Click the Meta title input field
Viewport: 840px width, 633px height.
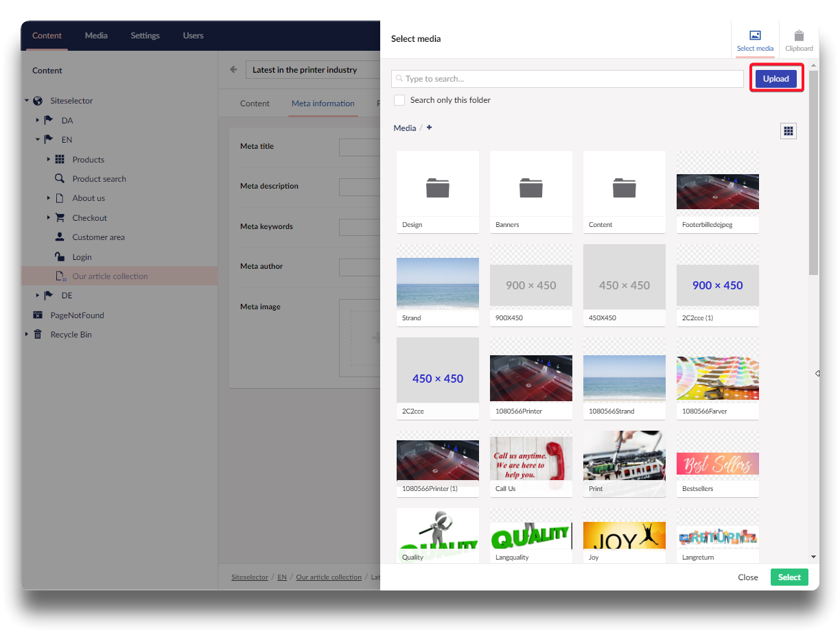[x=360, y=147]
